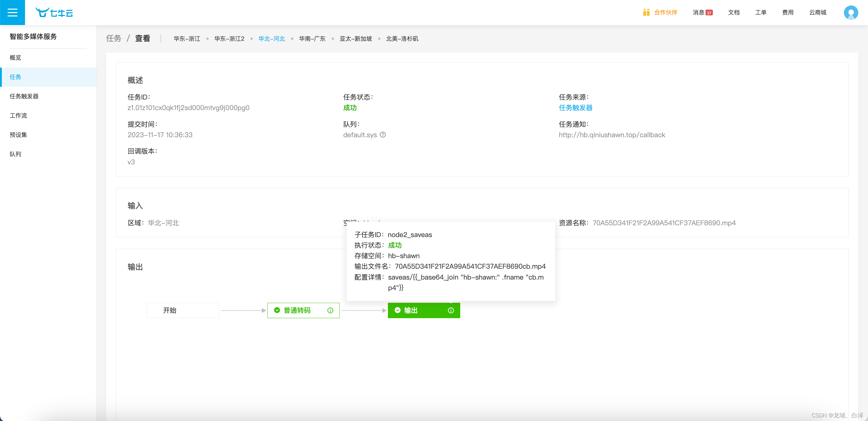The height and width of the screenshot is (421, 868).
Task: Open 消息 notifications with 37 badge
Action: (x=702, y=12)
